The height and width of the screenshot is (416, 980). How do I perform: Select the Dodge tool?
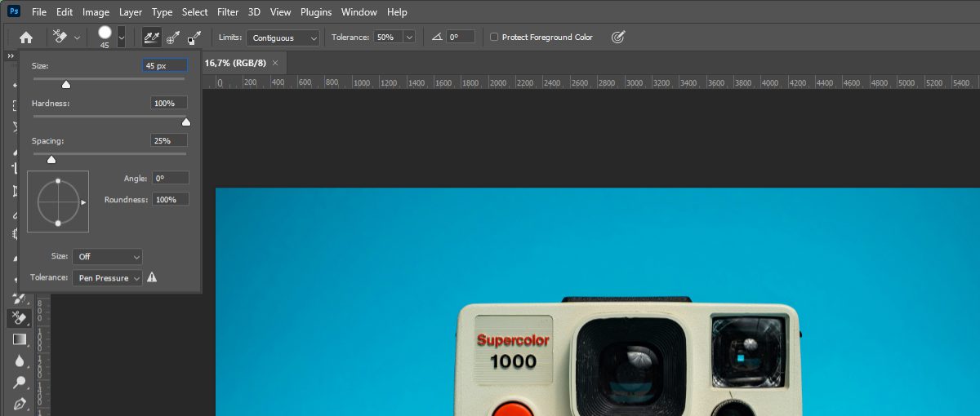click(20, 382)
